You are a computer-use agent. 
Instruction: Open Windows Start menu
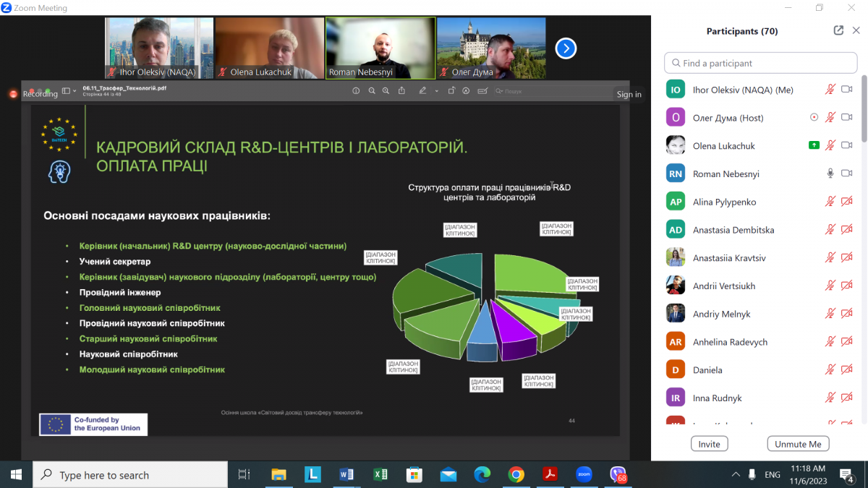(16, 474)
